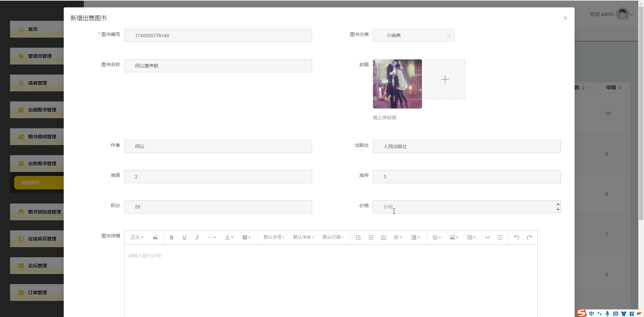
Task: Toggle Sogou punctuation mode
Action: click(599, 314)
